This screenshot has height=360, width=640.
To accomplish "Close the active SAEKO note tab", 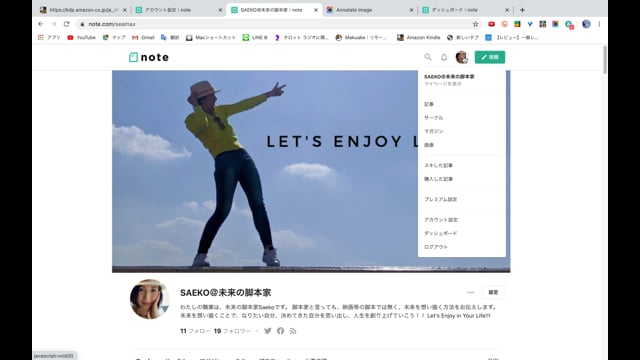I will click(316, 10).
